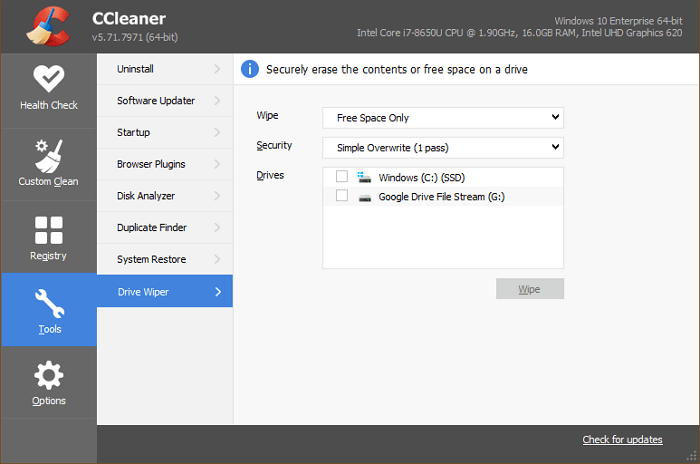The width and height of the screenshot is (700, 464).
Task: Click 'Securely erase the contents' heading text
Action: tap(397, 70)
